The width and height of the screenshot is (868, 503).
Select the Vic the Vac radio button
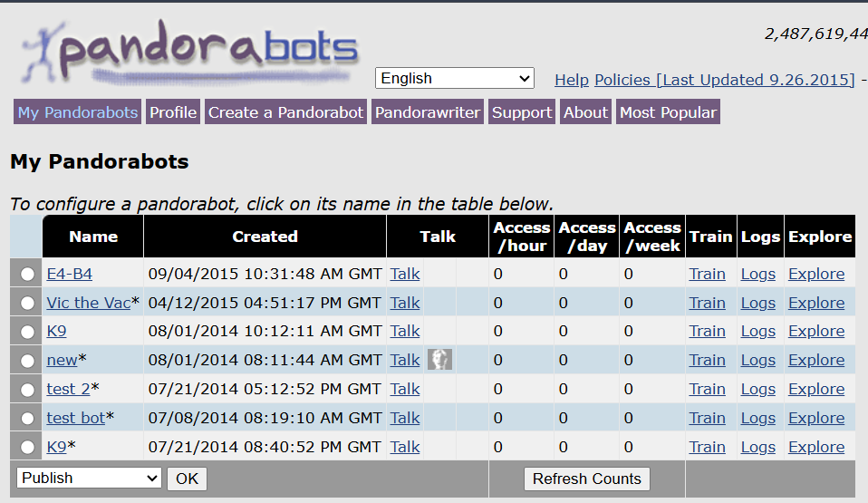pos(27,303)
